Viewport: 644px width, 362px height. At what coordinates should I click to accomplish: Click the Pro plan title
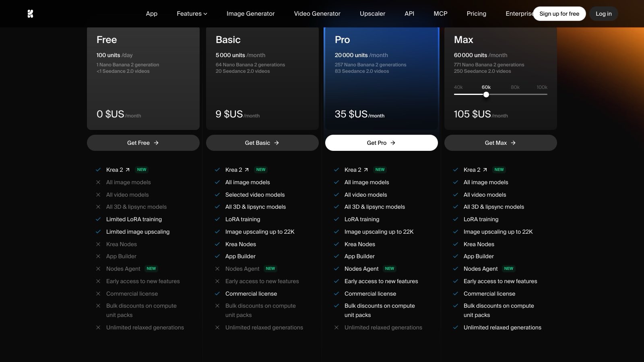coord(342,40)
